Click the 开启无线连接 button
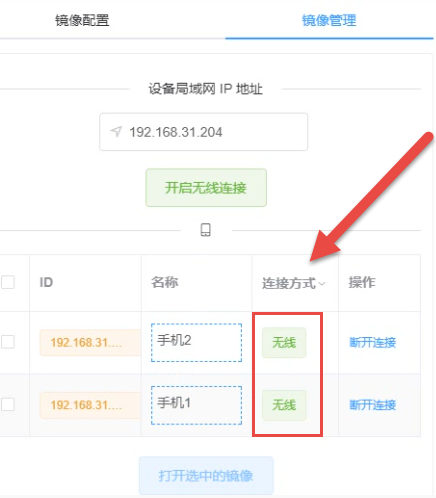Viewport: 436px width, 498px height. (206, 188)
